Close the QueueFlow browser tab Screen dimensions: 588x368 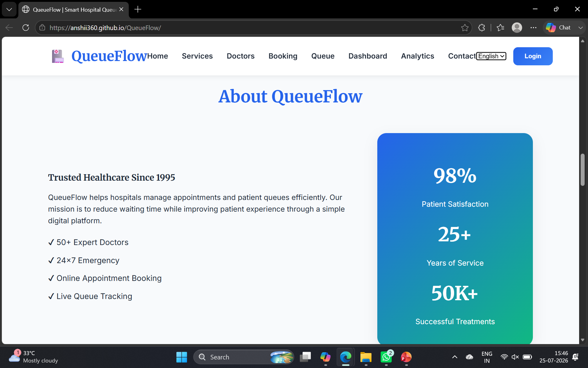click(x=121, y=10)
